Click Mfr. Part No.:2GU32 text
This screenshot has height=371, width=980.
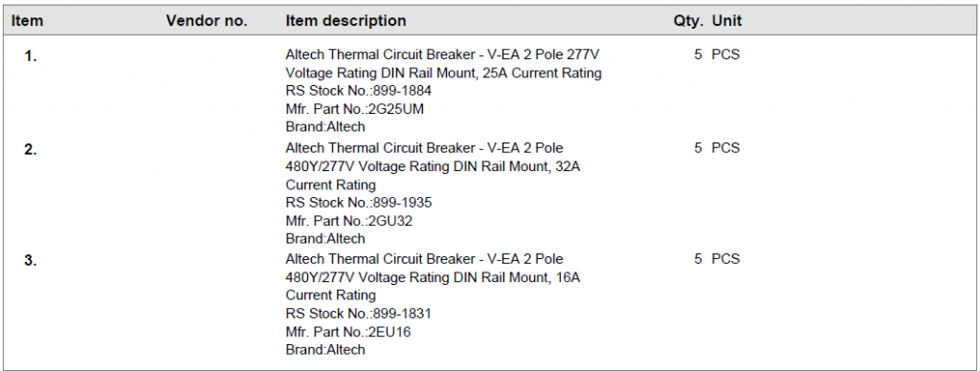[x=348, y=221]
